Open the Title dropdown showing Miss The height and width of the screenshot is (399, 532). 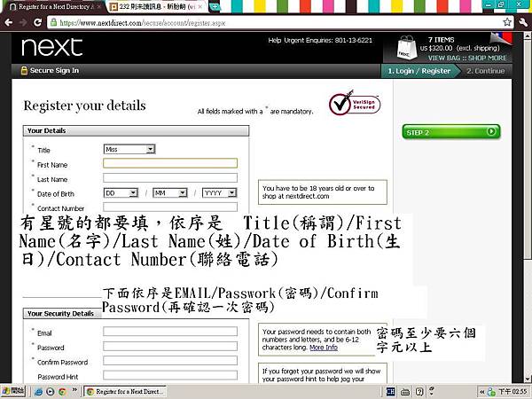tap(129, 149)
